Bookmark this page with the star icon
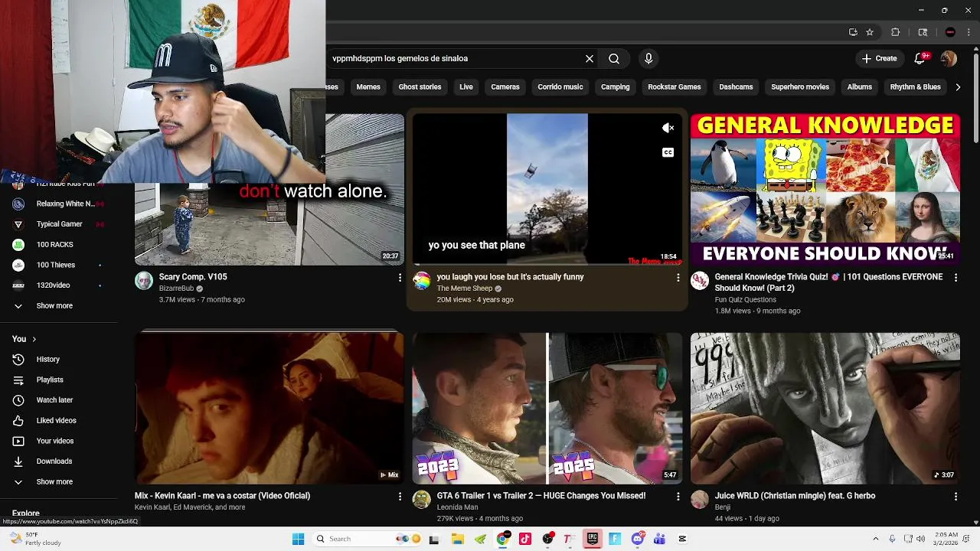Screen dimensions: 980x551 (870, 32)
